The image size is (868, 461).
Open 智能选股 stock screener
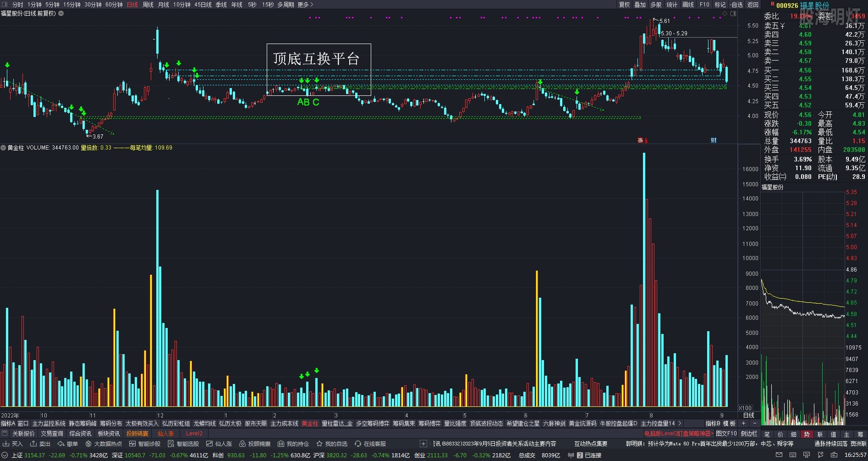point(183,444)
